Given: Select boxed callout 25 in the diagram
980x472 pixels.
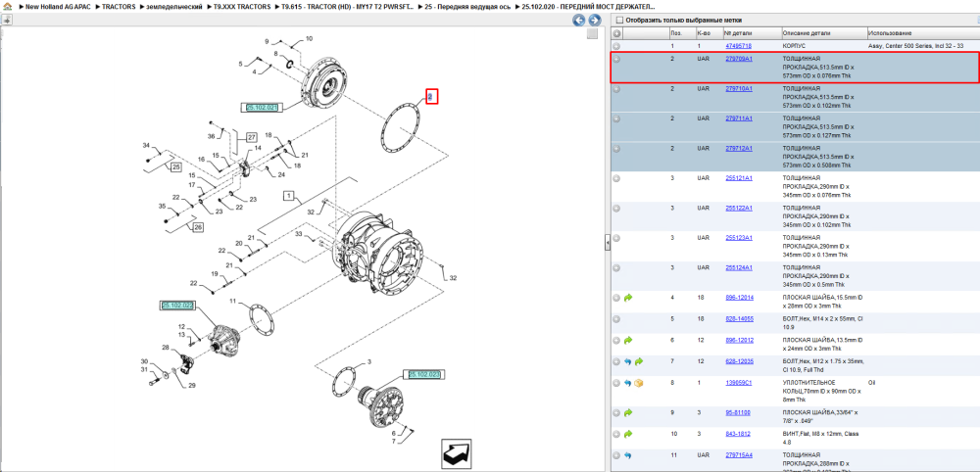Looking at the screenshot, I should tap(175, 167).
